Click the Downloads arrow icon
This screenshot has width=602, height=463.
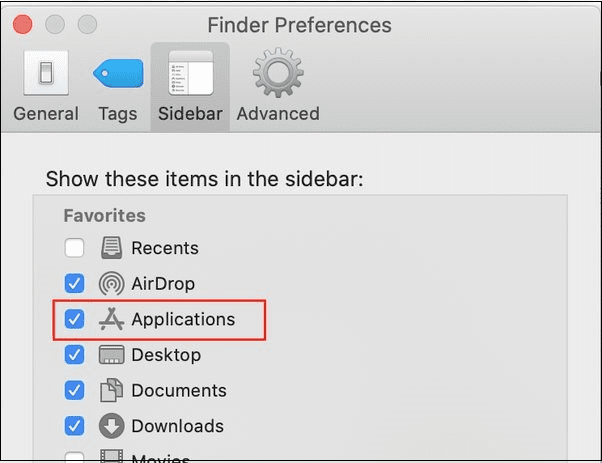coord(112,426)
